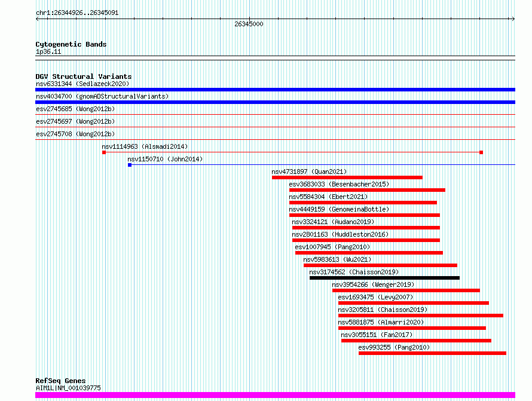Open nsv5584304 (Ebert2021) label
This screenshot has height=401, width=532.
coord(328,197)
